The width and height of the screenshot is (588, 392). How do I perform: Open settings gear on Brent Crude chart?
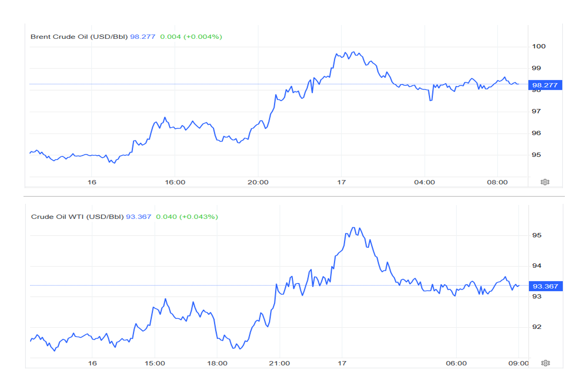[x=545, y=182]
